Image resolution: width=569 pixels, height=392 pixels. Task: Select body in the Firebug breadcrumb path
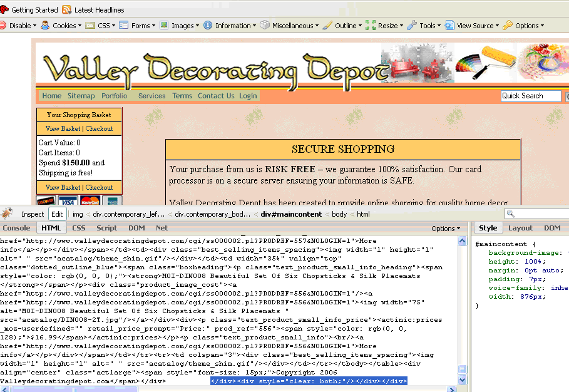click(x=339, y=214)
